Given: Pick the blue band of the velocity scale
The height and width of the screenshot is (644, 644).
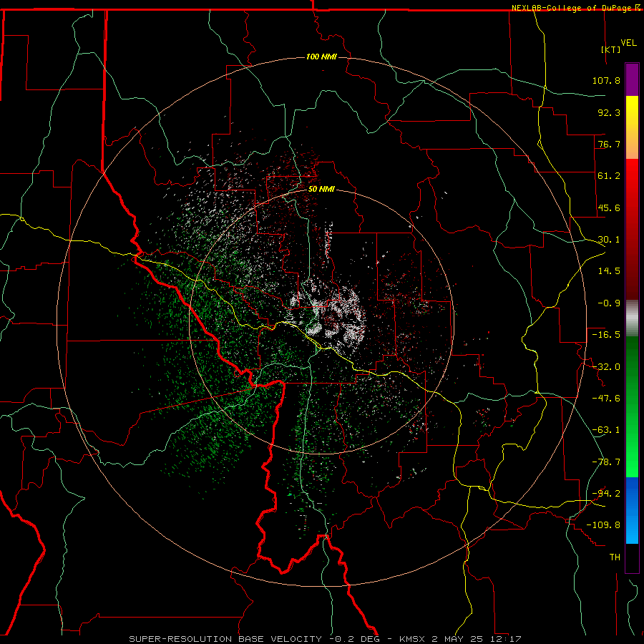Looking at the screenshot, I should (x=632, y=510).
